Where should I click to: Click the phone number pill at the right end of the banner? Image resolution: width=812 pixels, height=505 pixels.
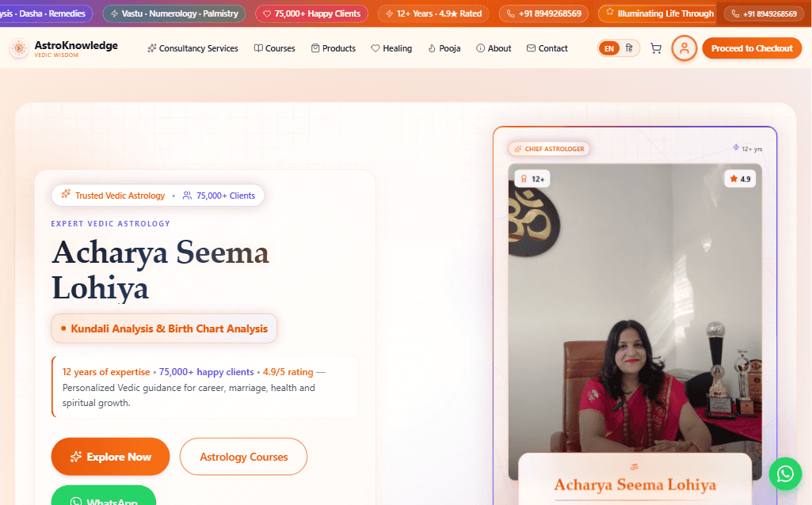[764, 13]
